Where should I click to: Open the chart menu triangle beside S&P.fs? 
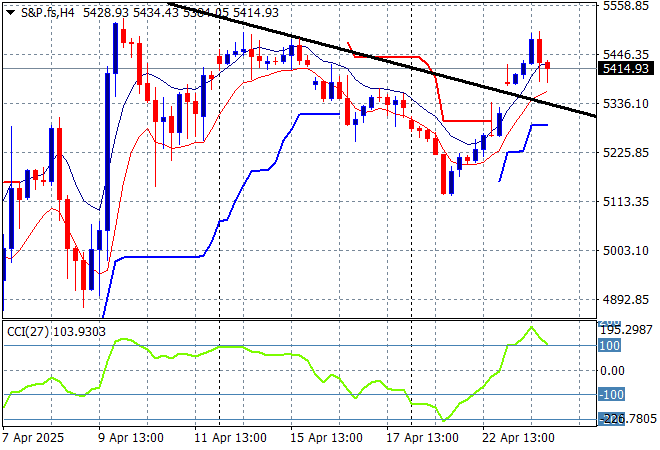pyautogui.click(x=11, y=13)
